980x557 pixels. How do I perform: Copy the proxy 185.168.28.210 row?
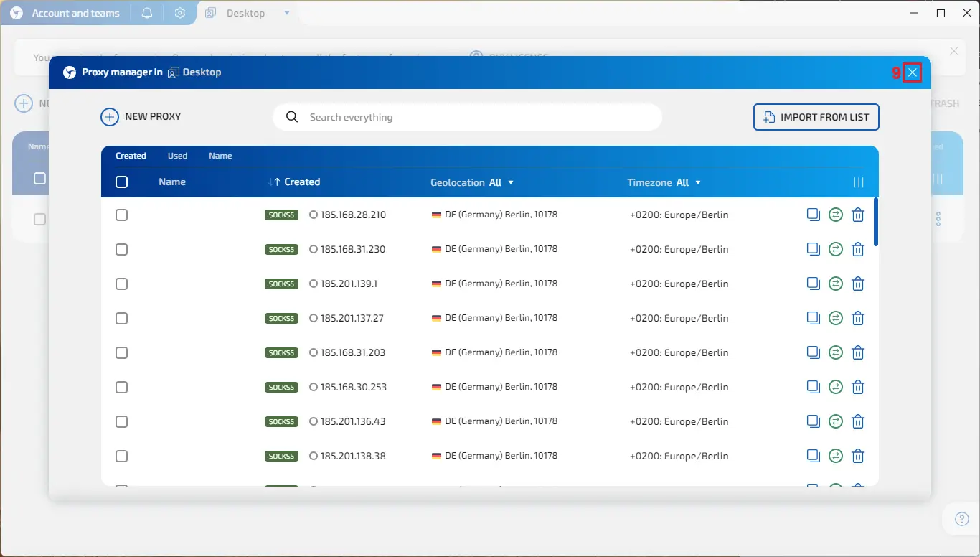tap(813, 215)
